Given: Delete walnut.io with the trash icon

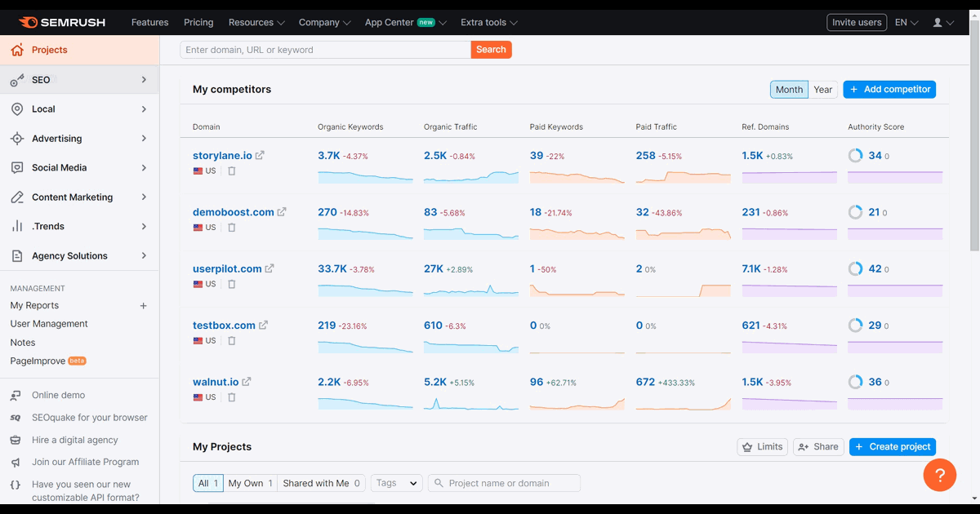Looking at the screenshot, I should 232,397.
